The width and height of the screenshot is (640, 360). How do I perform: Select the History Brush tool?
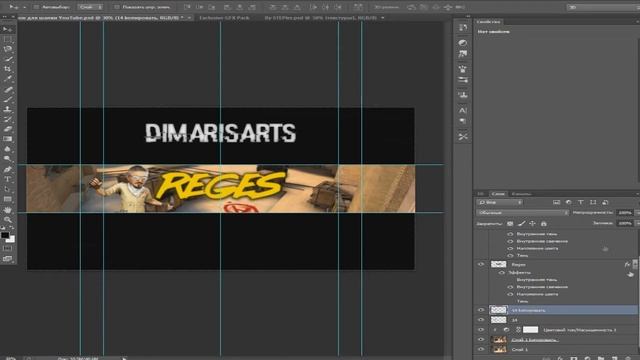coord(8,119)
